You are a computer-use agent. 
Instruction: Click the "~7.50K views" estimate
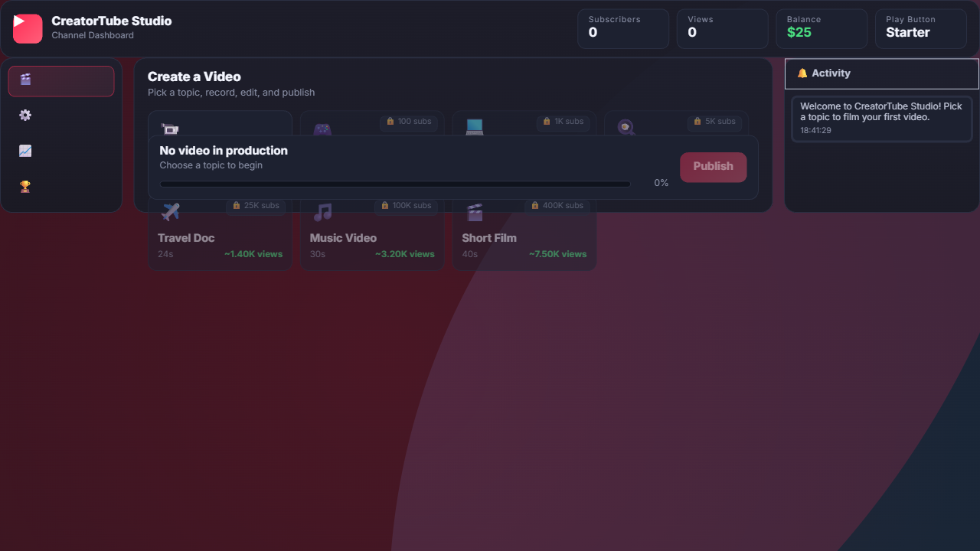point(557,254)
